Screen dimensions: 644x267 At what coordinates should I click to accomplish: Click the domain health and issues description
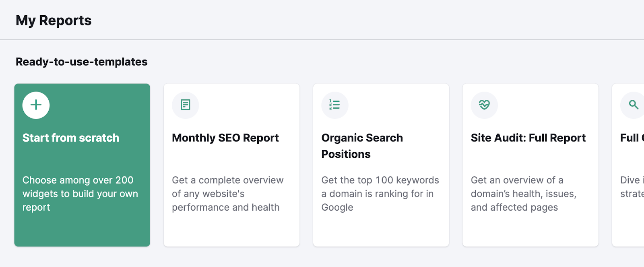523,193
